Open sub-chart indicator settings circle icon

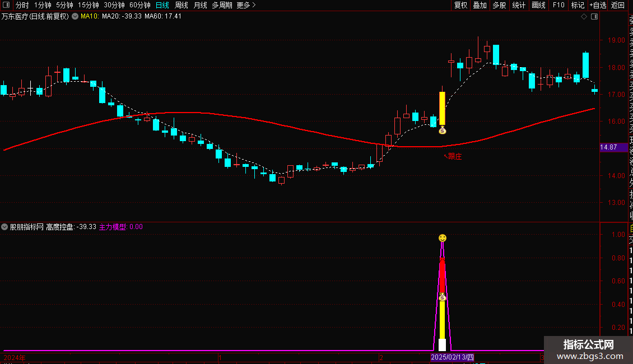[x=4, y=227]
